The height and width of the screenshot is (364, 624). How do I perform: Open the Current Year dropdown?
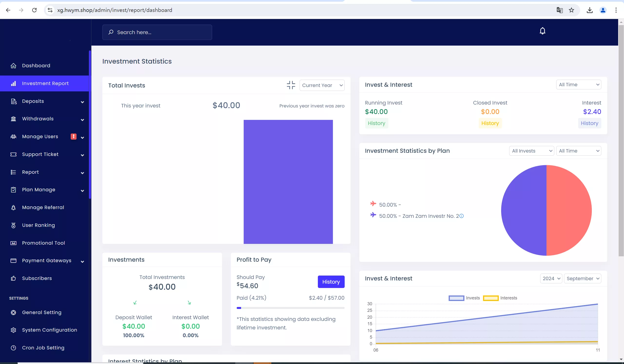point(322,85)
